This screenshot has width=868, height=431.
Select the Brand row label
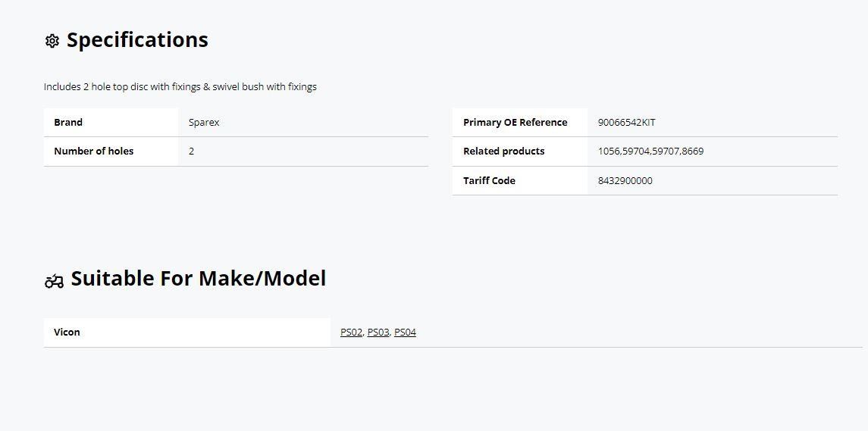[x=68, y=122]
